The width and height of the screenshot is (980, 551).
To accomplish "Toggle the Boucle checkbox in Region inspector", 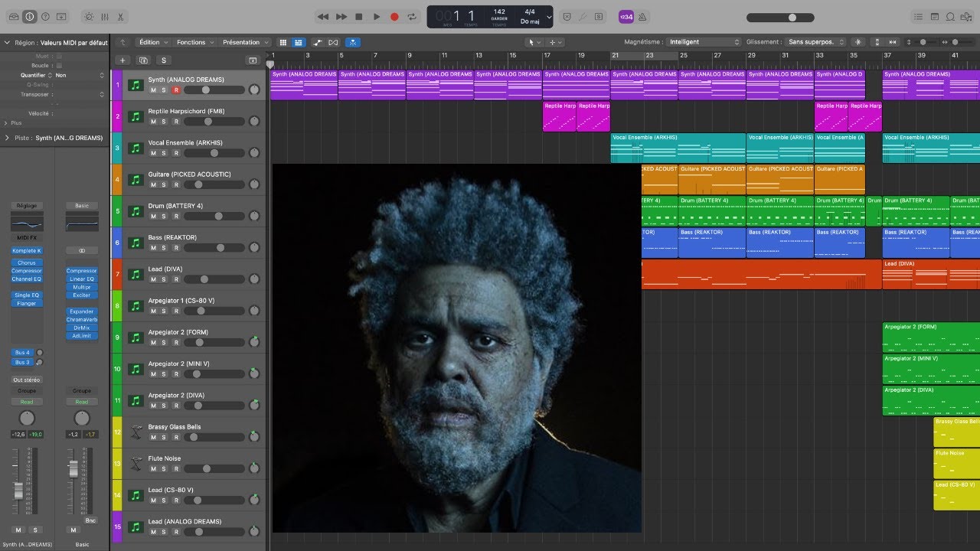I will 59,66.
